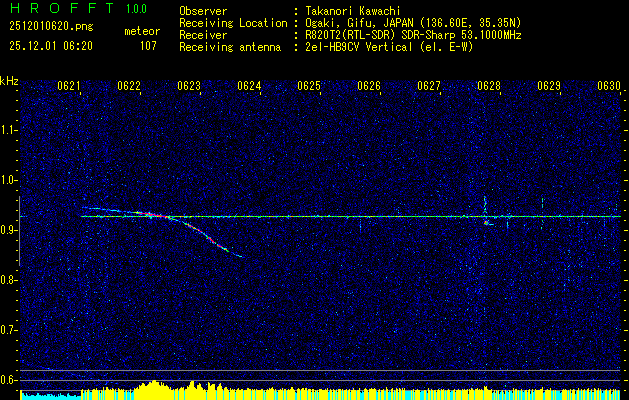Click the 0630 time marker
629x400 pixels.
(x=609, y=86)
